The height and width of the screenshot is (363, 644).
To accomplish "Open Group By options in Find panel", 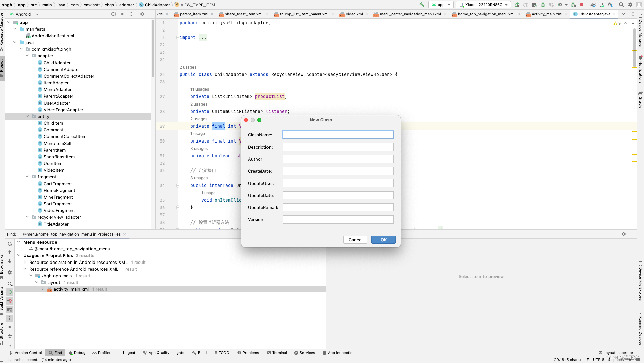I will 10,283.
